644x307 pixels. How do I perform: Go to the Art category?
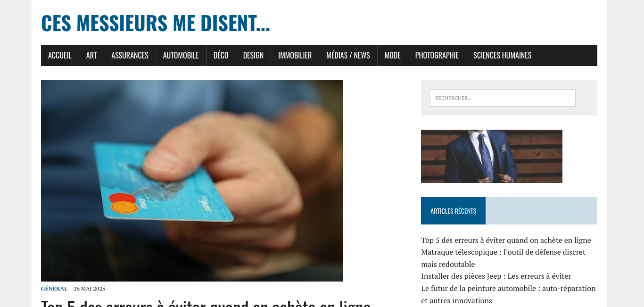tap(91, 55)
